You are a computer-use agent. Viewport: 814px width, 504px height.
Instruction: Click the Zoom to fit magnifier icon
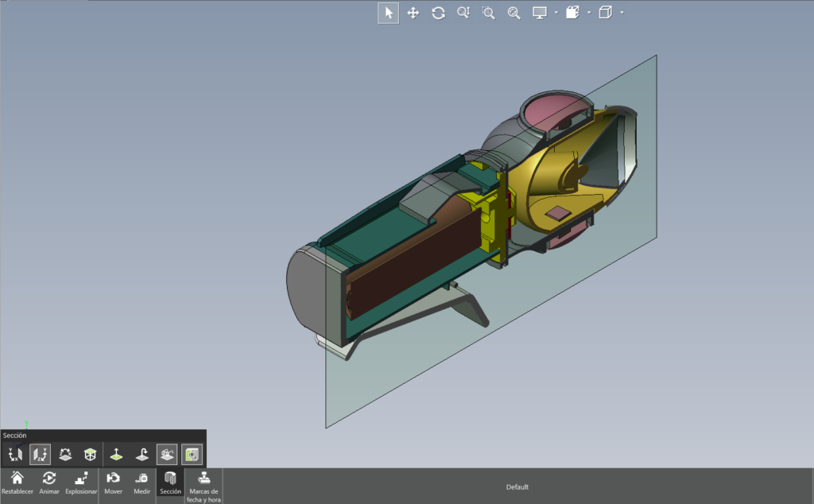click(514, 13)
